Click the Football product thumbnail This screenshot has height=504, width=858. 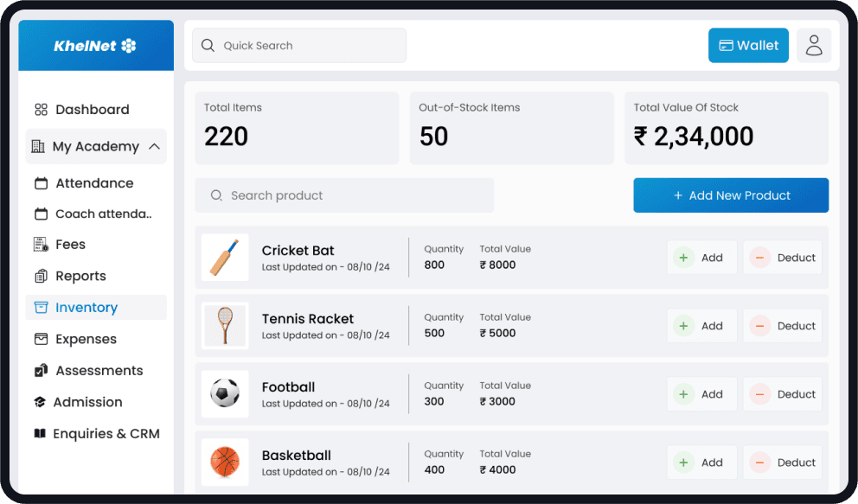click(x=225, y=393)
